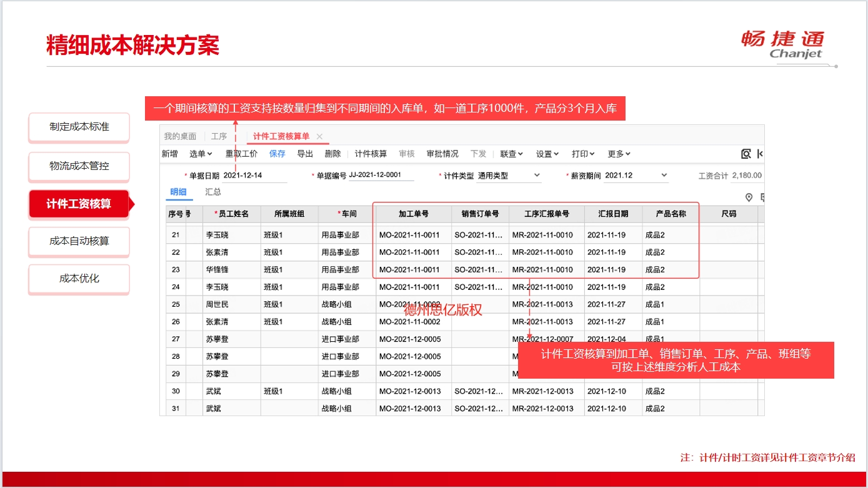Click 下发 button
868x488 pixels.
478,154
